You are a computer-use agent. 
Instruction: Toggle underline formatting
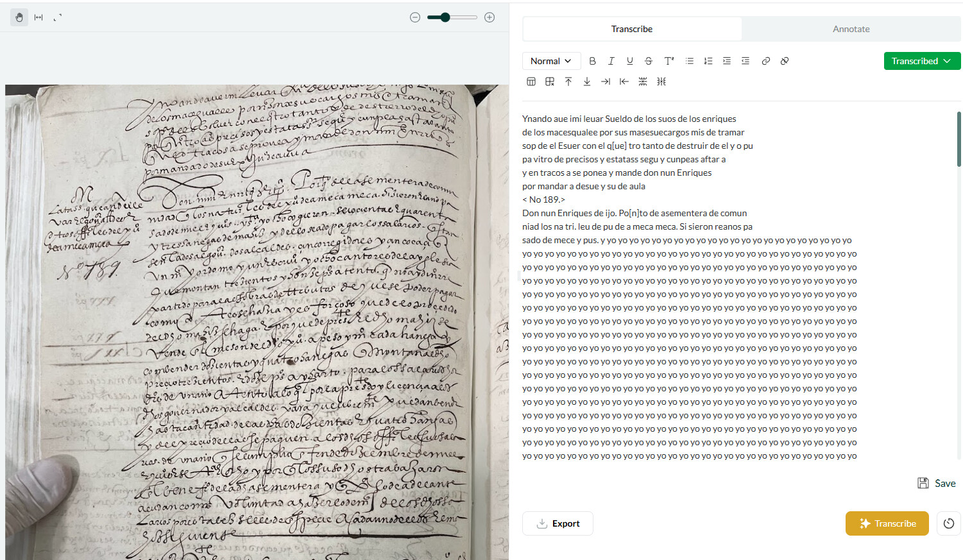629,61
